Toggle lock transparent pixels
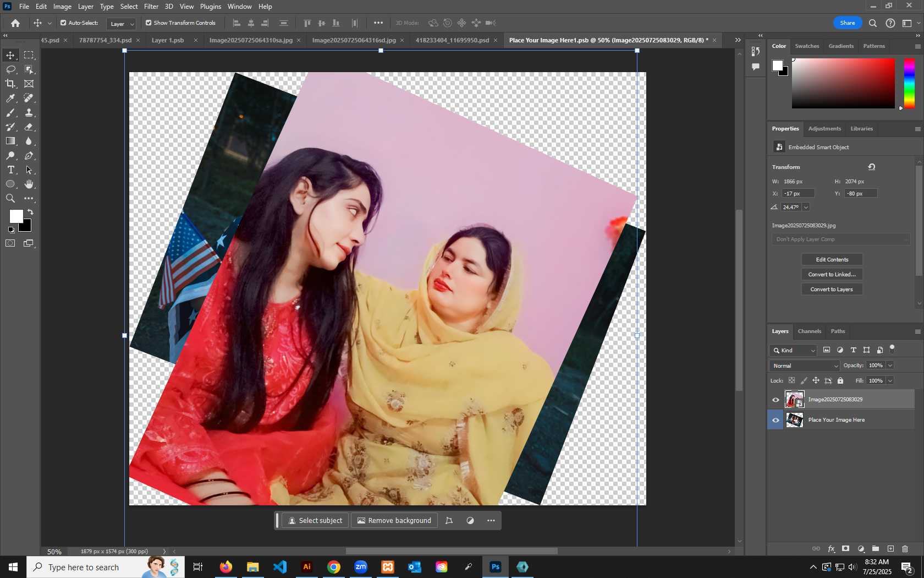The height and width of the screenshot is (578, 924). click(x=791, y=380)
